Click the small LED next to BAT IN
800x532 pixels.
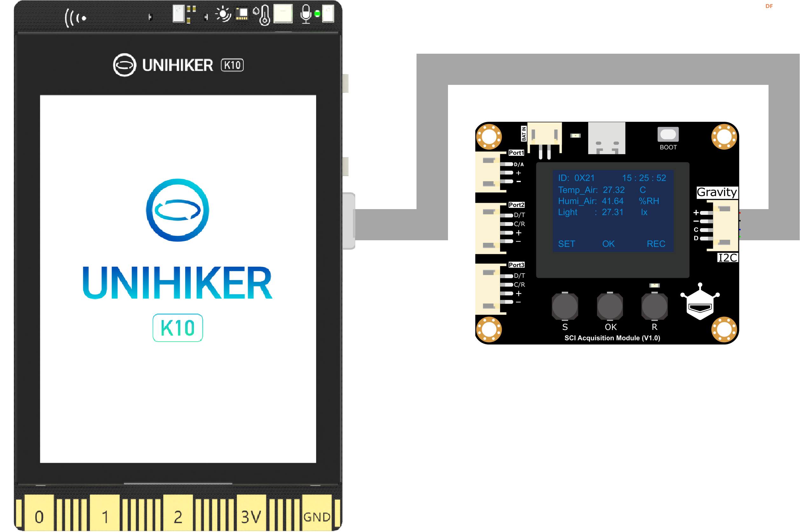(x=575, y=136)
